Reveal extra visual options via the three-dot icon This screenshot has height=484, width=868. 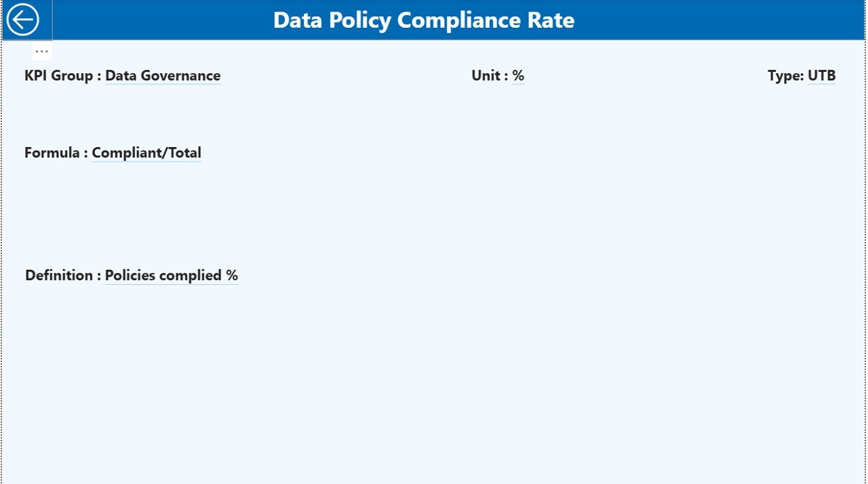[x=41, y=50]
